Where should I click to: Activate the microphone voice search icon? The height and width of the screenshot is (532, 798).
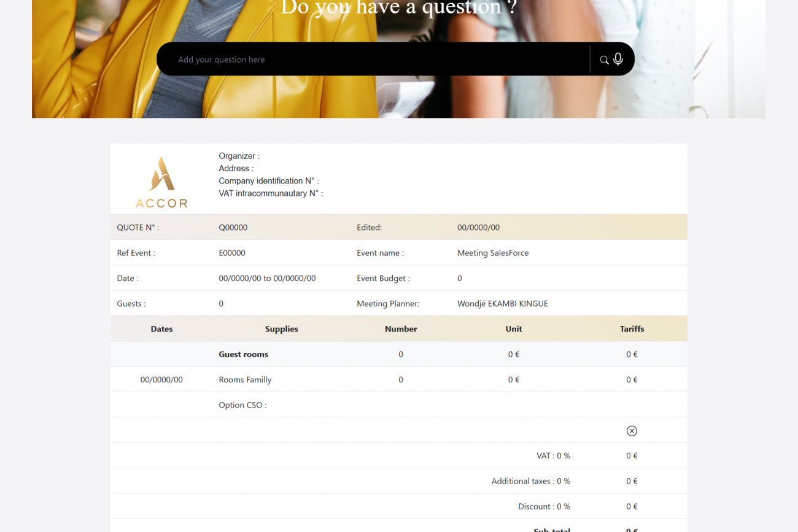[618, 59]
